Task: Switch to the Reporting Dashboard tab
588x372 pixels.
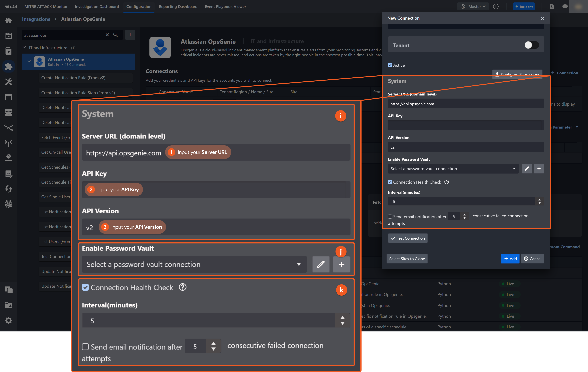Action: tap(178, 7)
